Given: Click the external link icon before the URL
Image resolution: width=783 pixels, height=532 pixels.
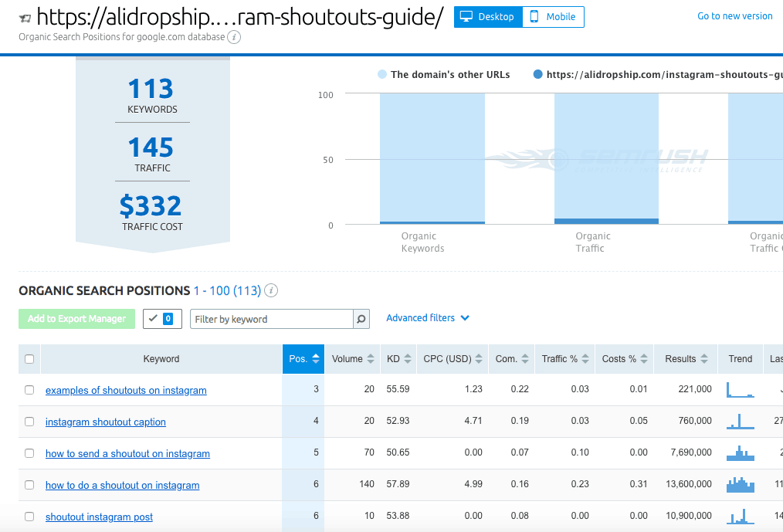Looking at the screenshot, I should click(x=25, y=18).
